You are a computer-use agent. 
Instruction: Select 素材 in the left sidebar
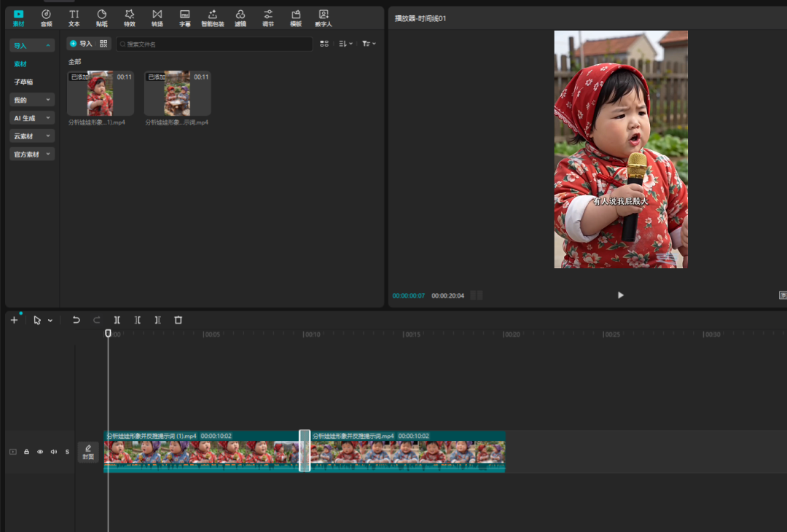point(20,63)
